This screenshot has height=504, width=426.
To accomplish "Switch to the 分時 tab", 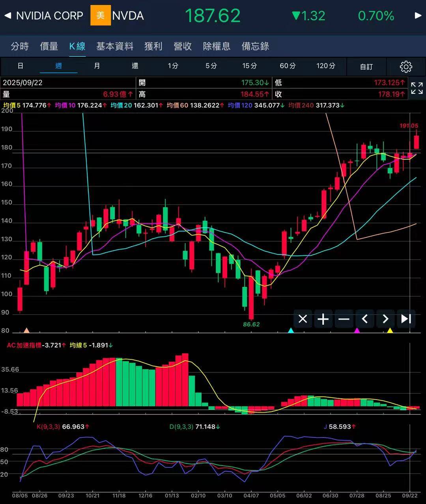I will click(x=20, y=46).
